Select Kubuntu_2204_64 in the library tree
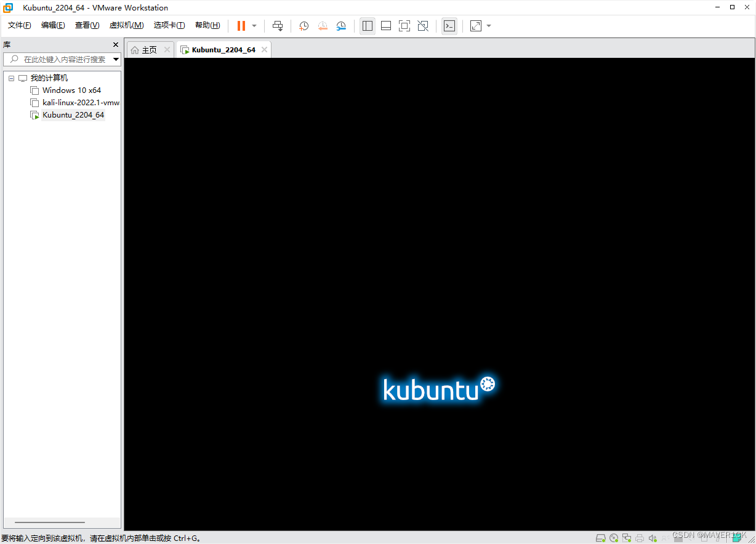 (x=73, y=115)
